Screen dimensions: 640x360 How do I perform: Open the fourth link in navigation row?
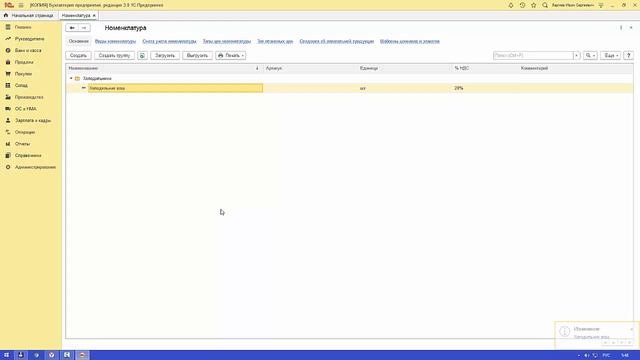pos(275,41)
